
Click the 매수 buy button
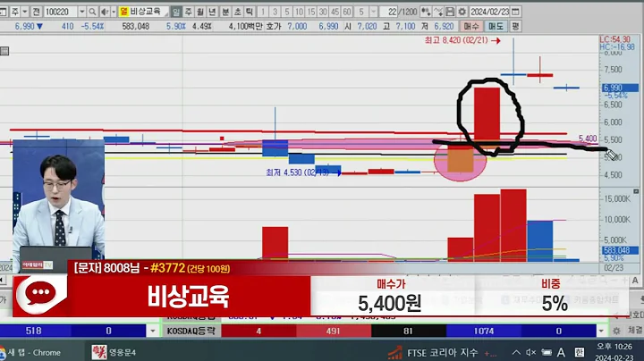[471, 26]
